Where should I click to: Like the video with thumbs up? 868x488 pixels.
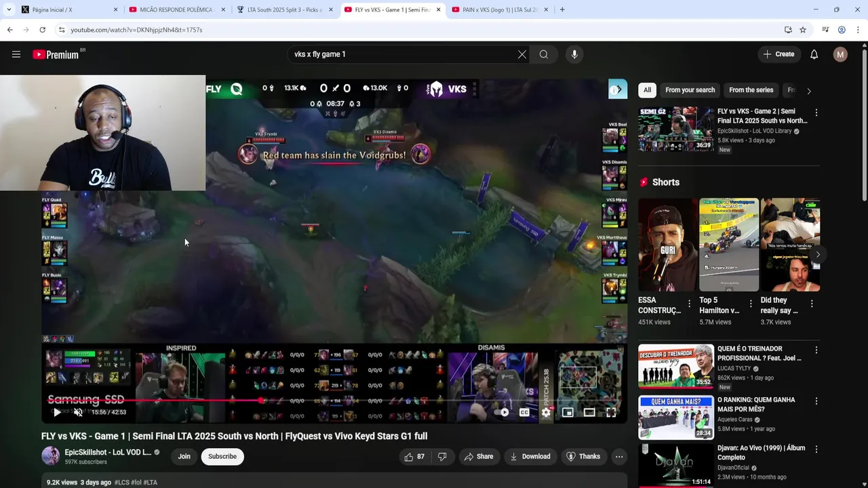414,457
